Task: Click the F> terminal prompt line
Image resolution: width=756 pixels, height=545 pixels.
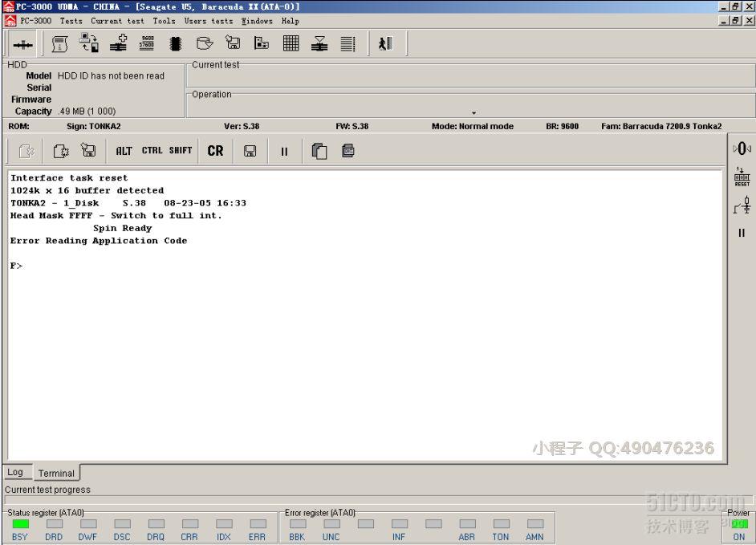Action: point(16,266)
